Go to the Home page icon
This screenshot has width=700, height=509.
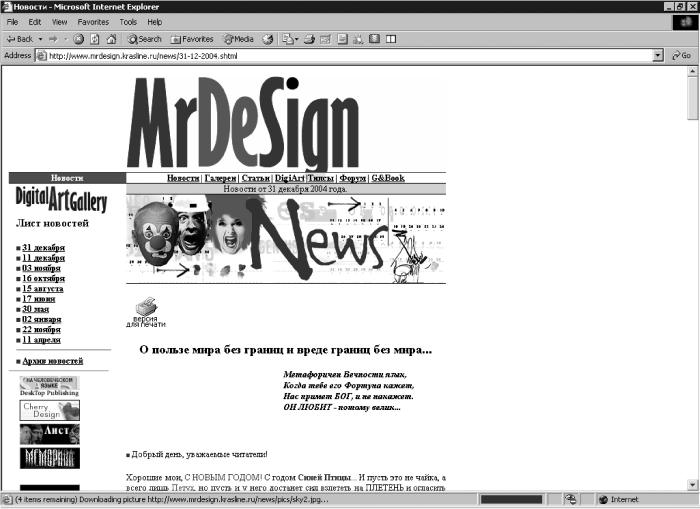111,39
